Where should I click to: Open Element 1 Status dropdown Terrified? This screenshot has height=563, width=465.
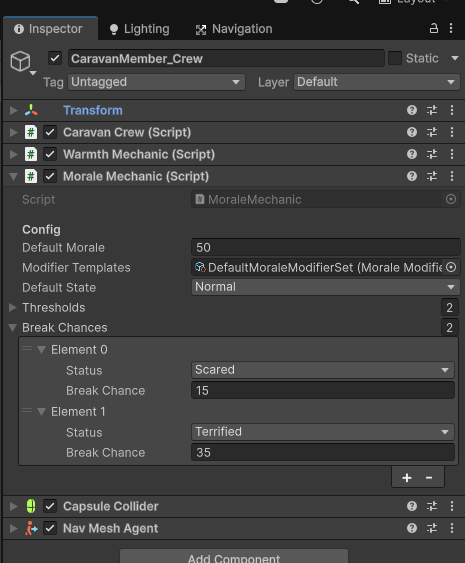(x=323, y=432)
